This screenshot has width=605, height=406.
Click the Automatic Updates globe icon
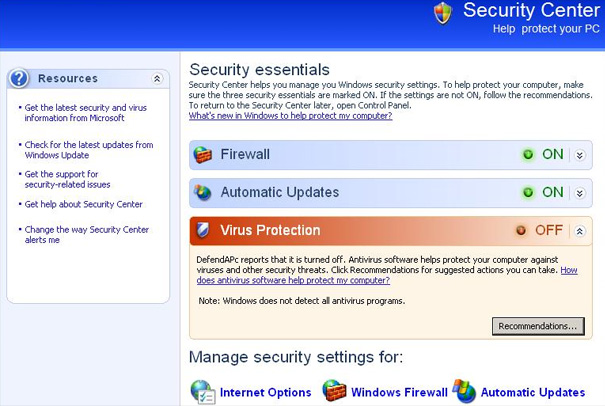coord(203,193)
